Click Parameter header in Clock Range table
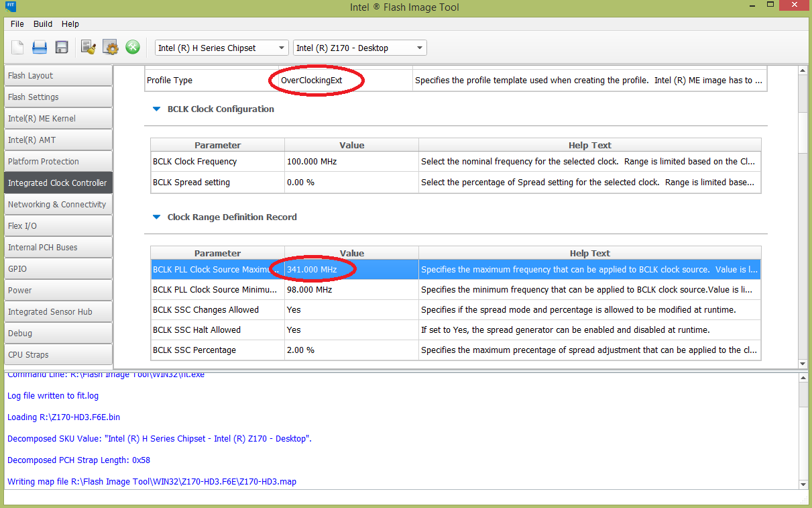Screen dimensions: 812x508 pos(217,253)
